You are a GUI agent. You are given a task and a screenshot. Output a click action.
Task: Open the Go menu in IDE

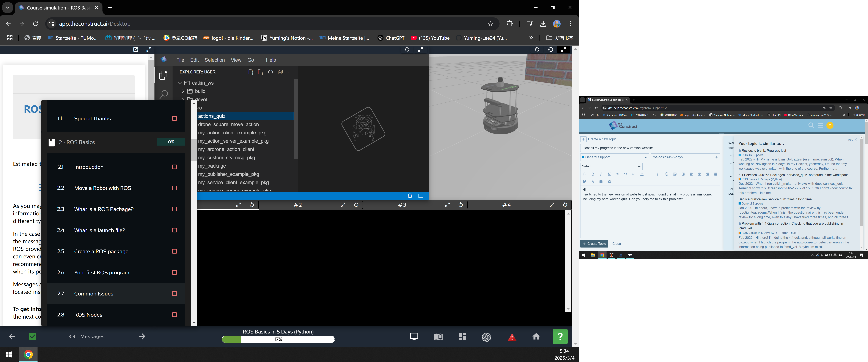point(251,60)
